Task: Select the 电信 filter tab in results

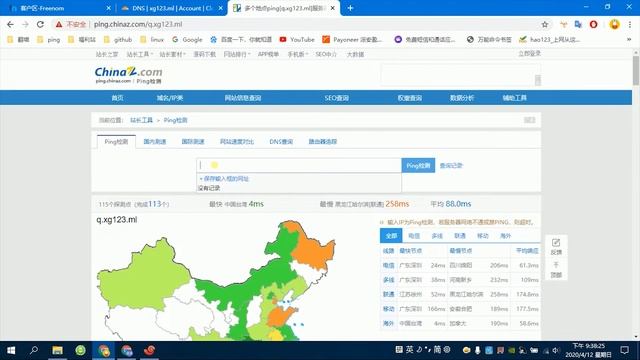Action: pos(414,236)
